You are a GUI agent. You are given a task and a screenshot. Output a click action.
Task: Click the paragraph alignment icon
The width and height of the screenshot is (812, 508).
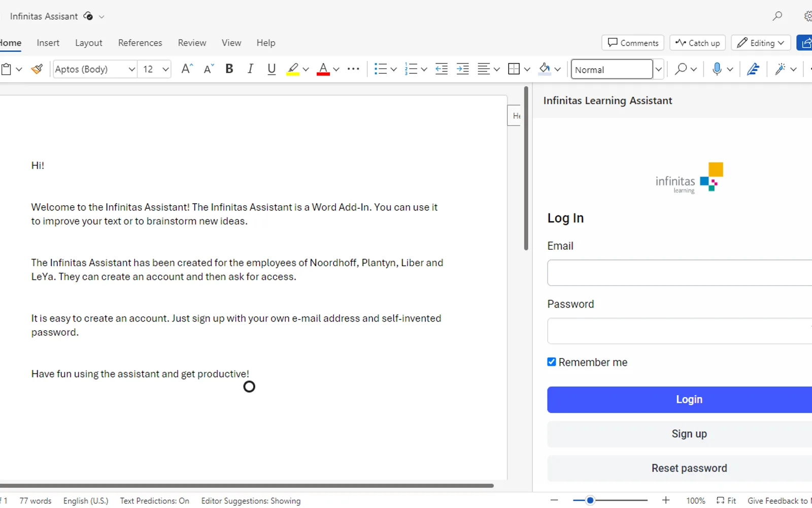point(484,69)
